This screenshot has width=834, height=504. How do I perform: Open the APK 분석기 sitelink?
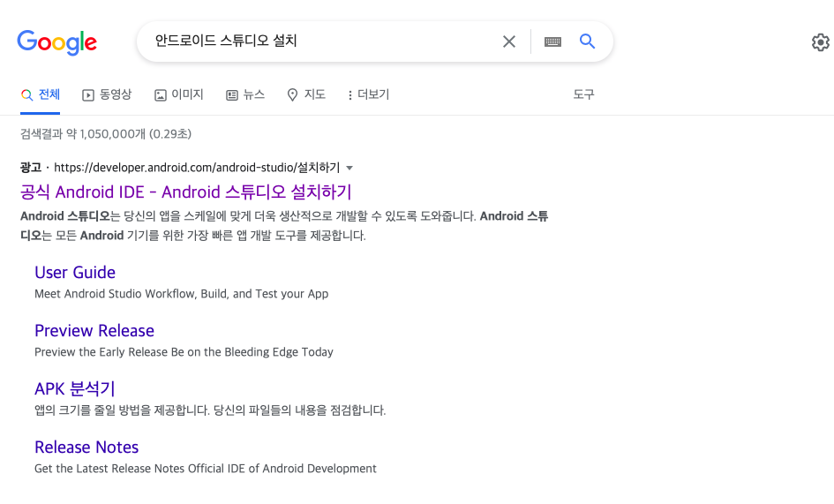click(75, 388)
